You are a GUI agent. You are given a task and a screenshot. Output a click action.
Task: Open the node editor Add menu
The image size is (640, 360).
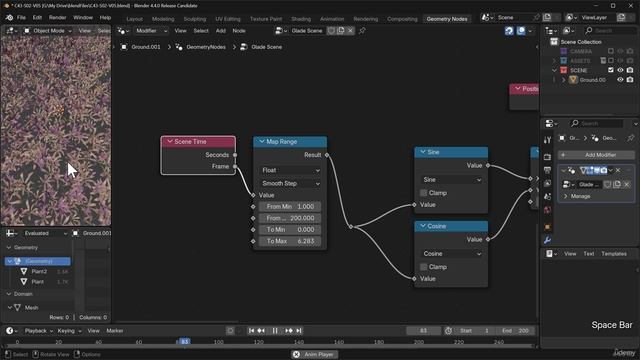click(x=220, y=31)
